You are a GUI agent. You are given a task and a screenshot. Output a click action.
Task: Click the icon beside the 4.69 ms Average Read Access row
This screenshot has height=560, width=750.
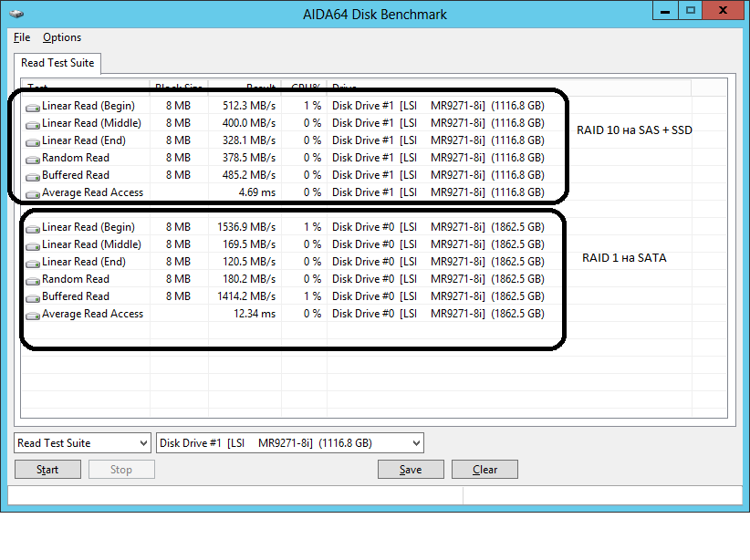pos(33,193)
